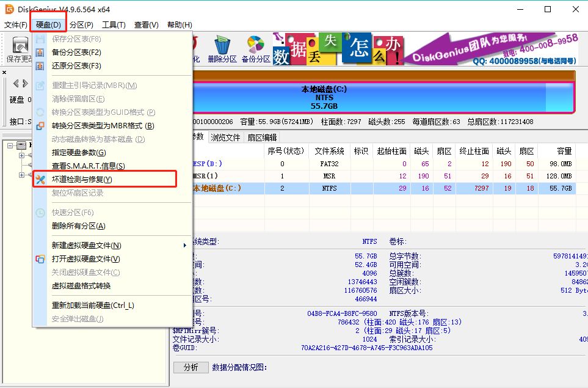Click the 总扇区数:117231408 text

click(x=500, y=122)
